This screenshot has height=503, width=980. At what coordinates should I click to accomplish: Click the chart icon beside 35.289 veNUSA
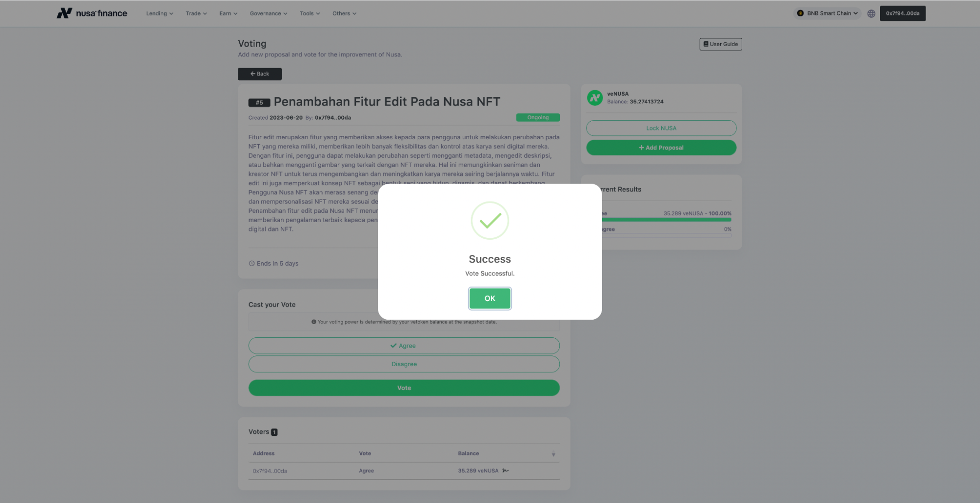coord(505,471)
